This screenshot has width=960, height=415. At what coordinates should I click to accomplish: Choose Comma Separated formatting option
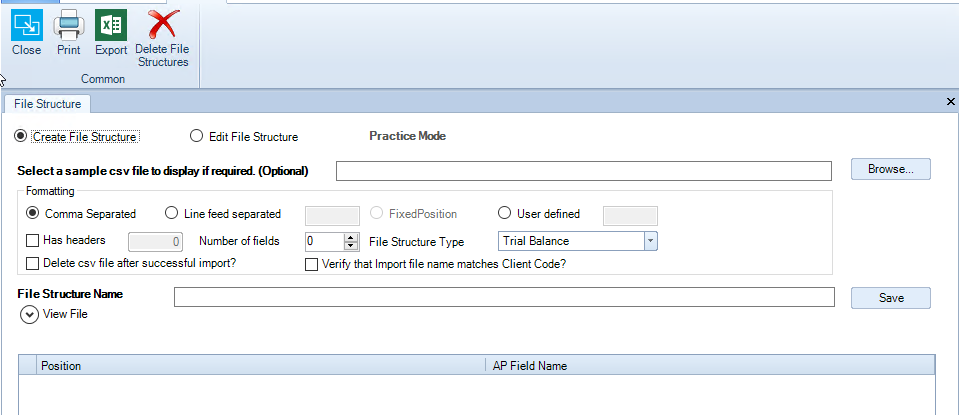click(x=32, y=214)
